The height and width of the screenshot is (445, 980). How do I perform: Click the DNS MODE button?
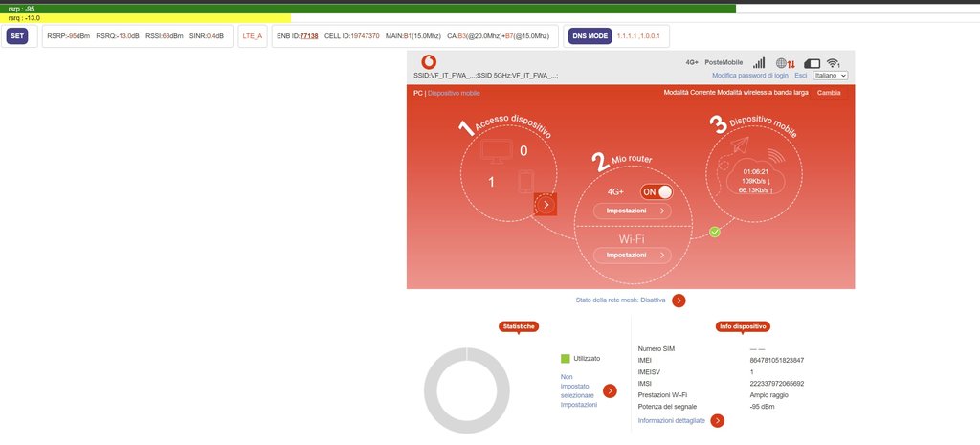pos(590,36)
